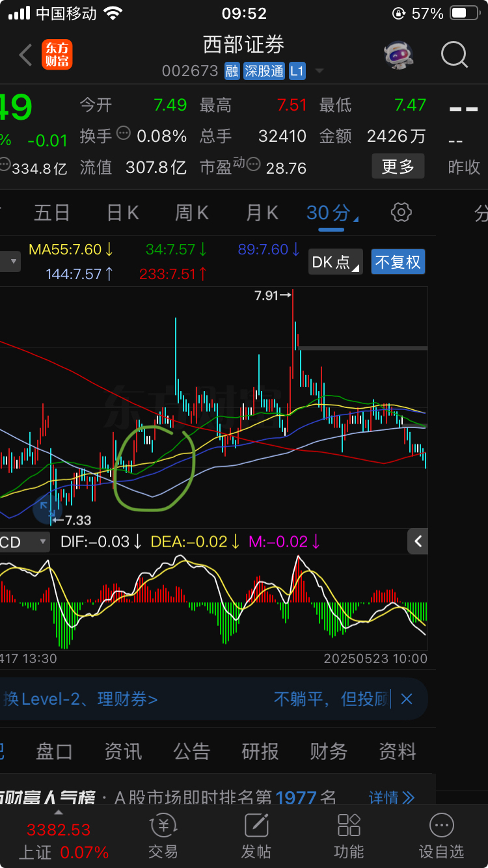
Task: Switch to 资料 tab
Action: (x=398, y=752)
